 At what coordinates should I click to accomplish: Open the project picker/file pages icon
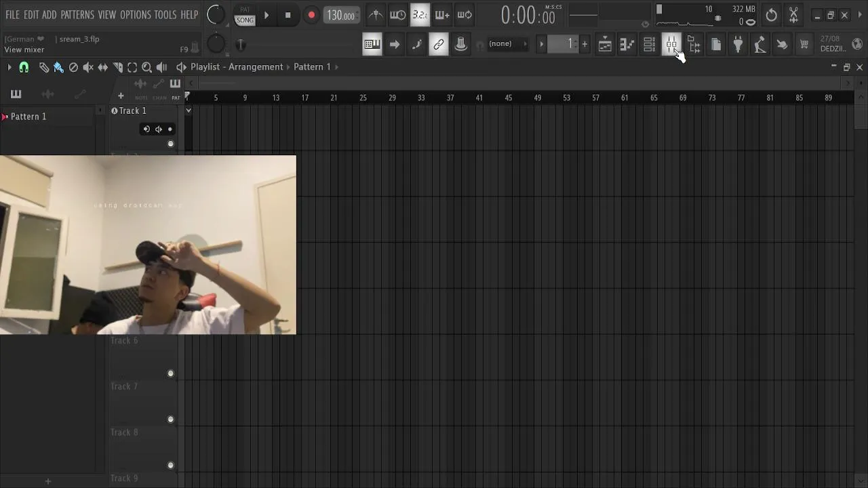tap(716, 45)
